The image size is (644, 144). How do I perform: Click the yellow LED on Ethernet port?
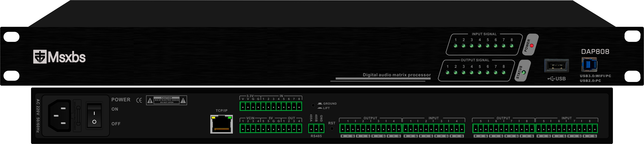[213, 118]
